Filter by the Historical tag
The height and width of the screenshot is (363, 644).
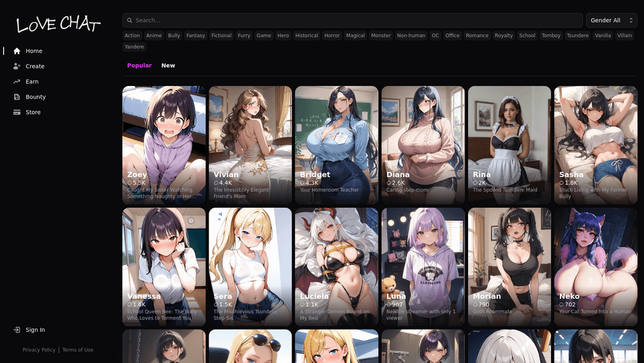click(x=307, y=35)
